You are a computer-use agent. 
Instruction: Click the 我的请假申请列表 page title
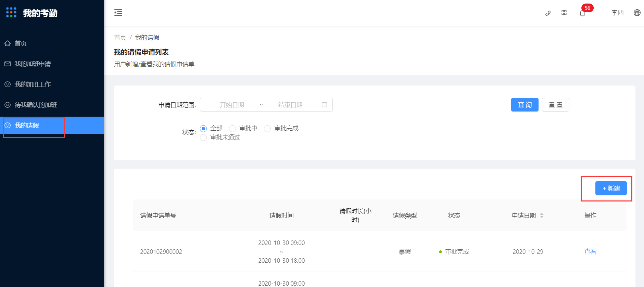click(x=141, y=52)
